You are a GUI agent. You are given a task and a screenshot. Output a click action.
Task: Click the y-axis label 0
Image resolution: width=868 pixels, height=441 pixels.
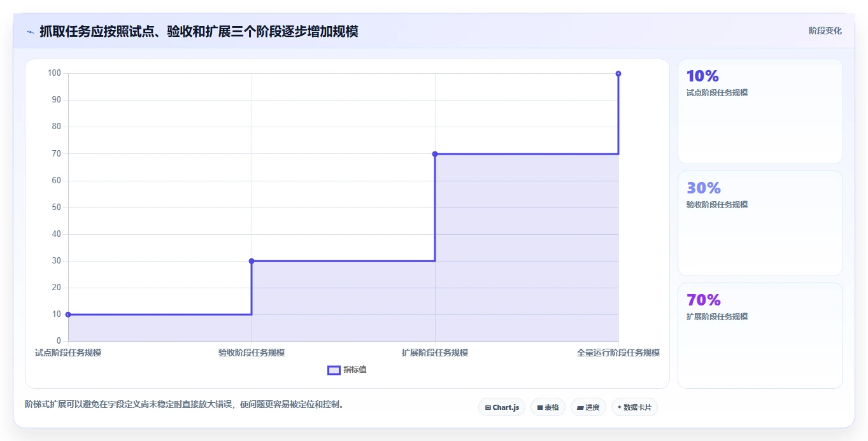[59, 341]
